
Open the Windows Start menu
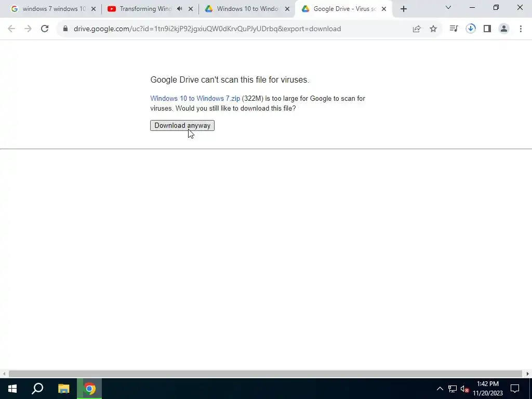[12, 389]
